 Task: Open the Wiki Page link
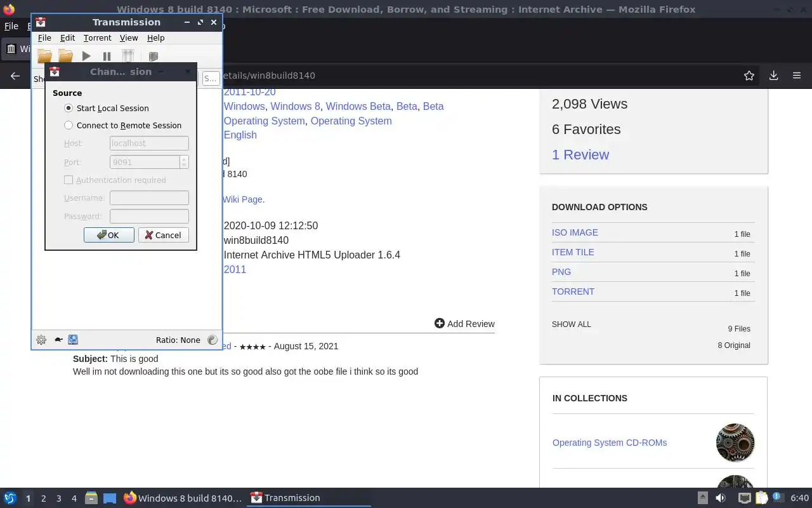[242, 199]
